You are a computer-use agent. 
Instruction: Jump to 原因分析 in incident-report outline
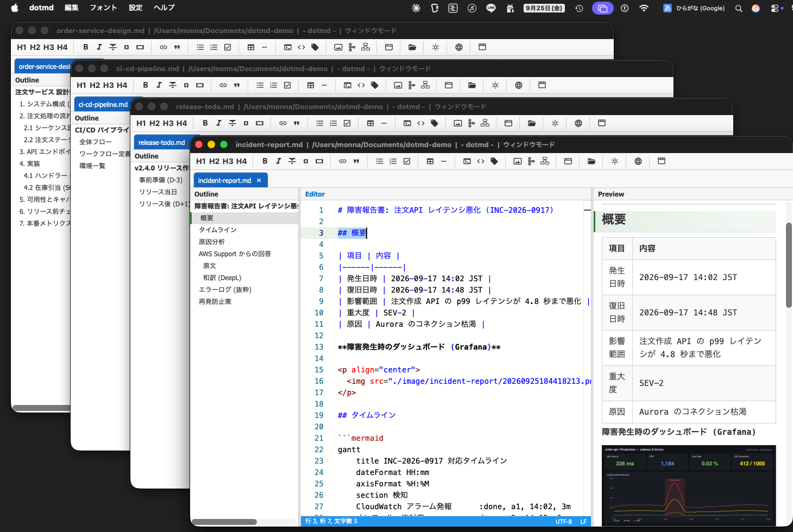click(212, 242)
